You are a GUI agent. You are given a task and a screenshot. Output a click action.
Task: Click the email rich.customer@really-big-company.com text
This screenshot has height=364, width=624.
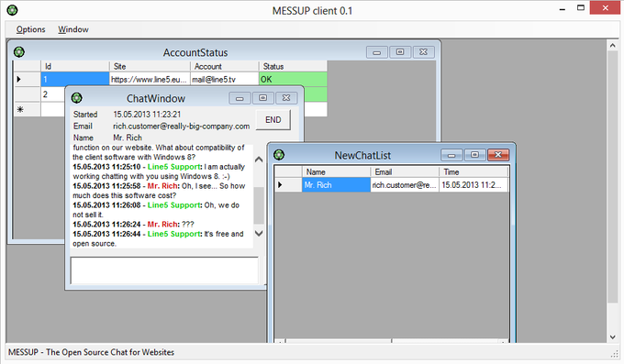[182, 127]
